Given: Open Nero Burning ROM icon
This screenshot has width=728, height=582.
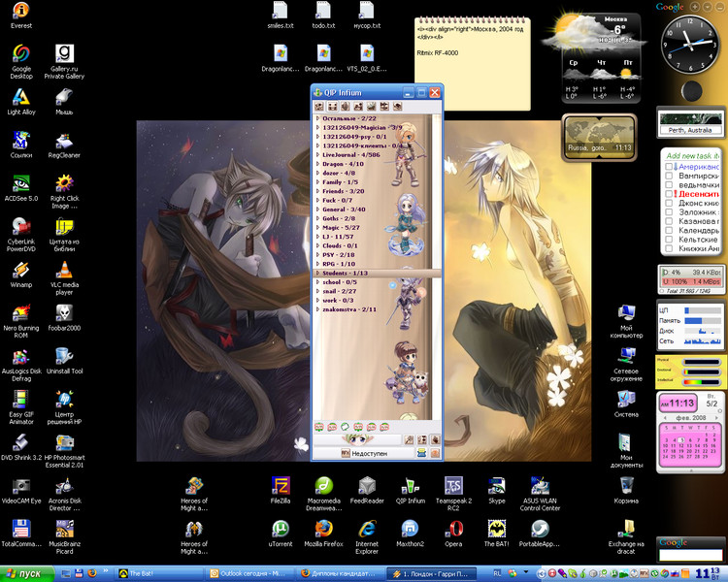Looking at the screenshot, I should coord(21,321).
